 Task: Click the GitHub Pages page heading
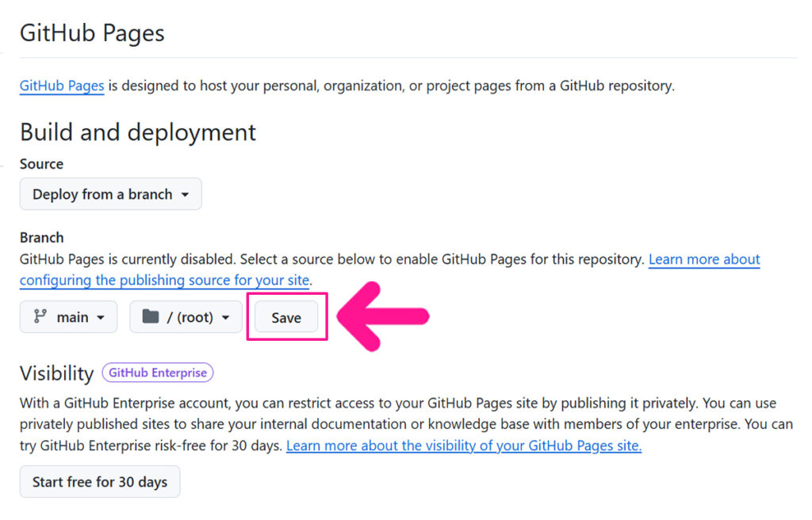pyautogui.click(x=92, y=33)
